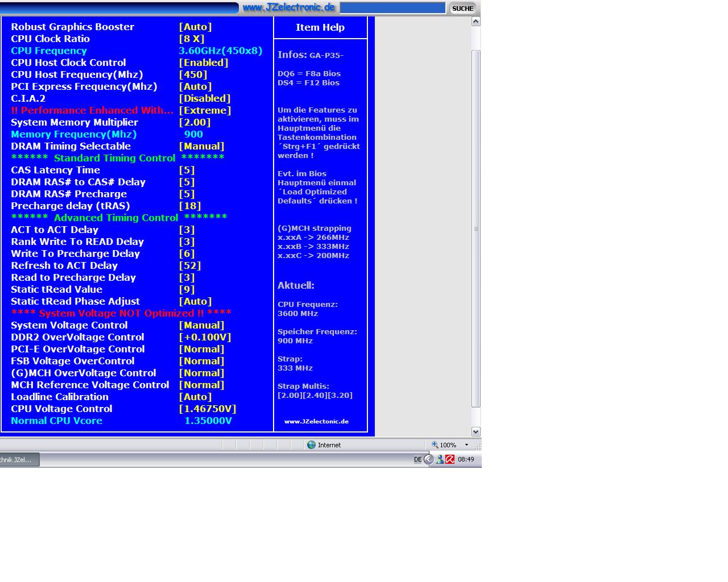728x582 pixels.
Task: Click the System Voltage Control label
Action: (x=69, y=325)
